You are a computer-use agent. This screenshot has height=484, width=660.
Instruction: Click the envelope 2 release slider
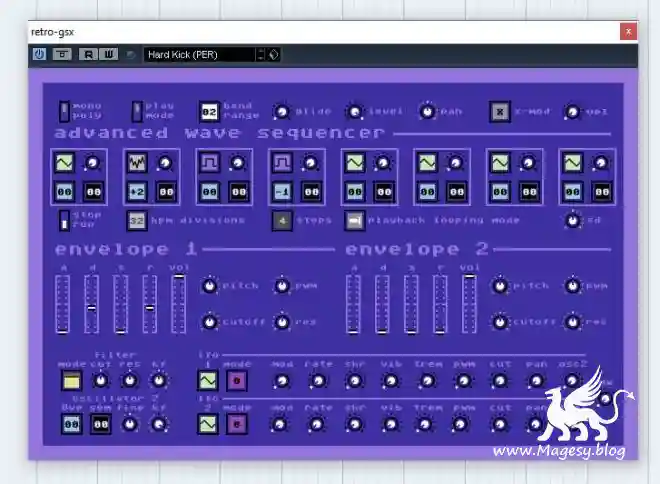point(440,304)
